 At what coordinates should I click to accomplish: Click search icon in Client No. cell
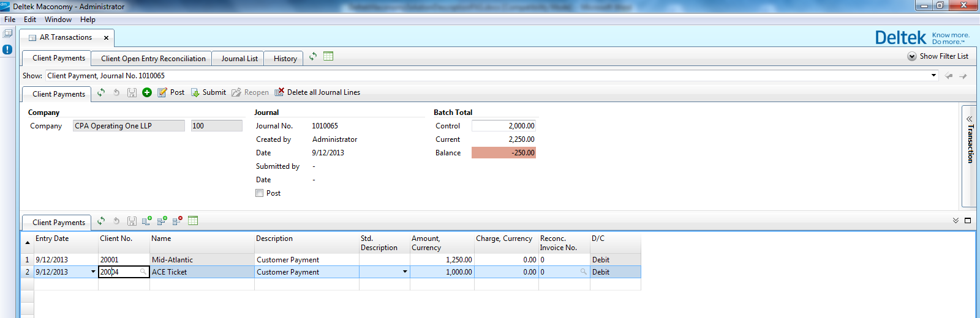pos(143,272)
